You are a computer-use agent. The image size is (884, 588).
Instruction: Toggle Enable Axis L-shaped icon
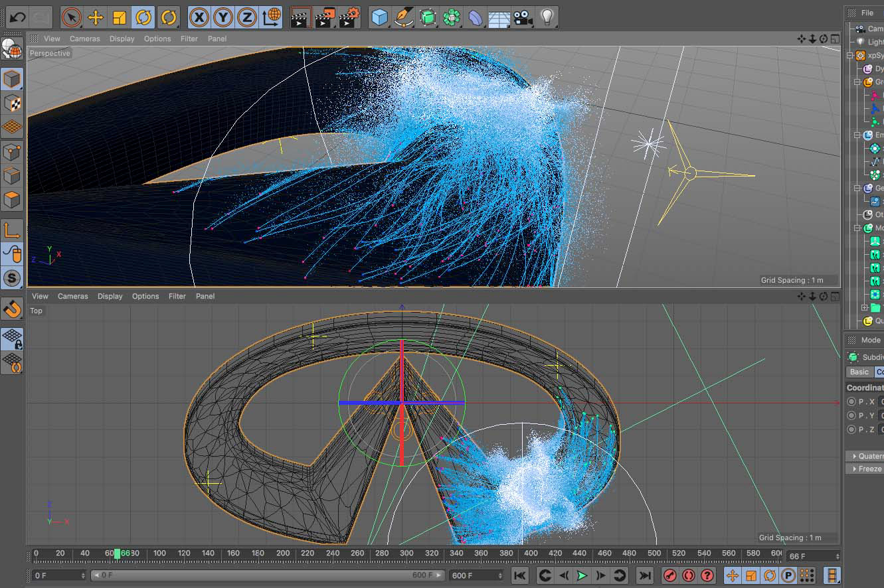(x=12, y=230)
